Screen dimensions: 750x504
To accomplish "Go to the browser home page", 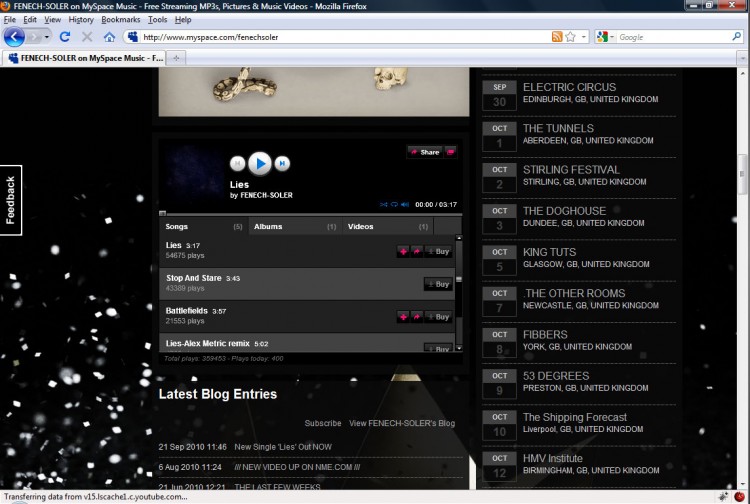I will click(x=110, y=37).
